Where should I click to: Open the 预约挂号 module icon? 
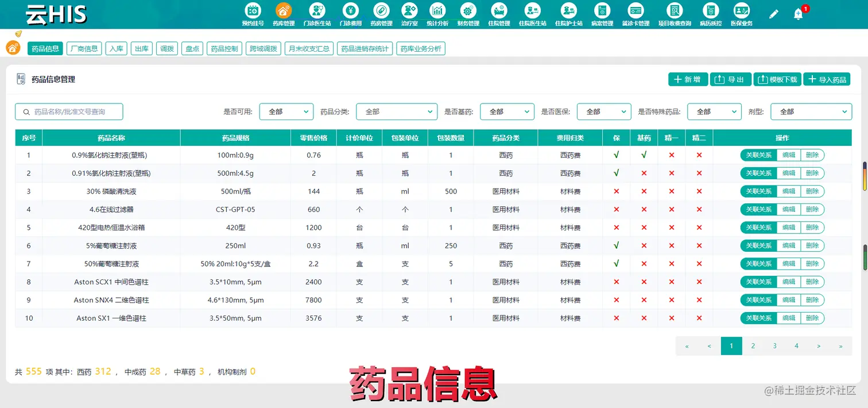point(253,10)
